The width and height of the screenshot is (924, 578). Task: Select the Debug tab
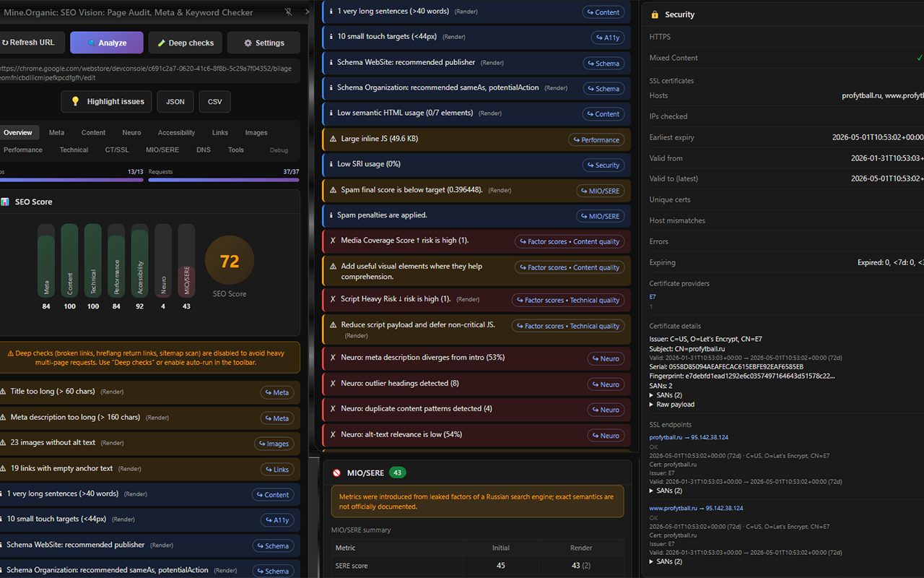coord(279,150)
